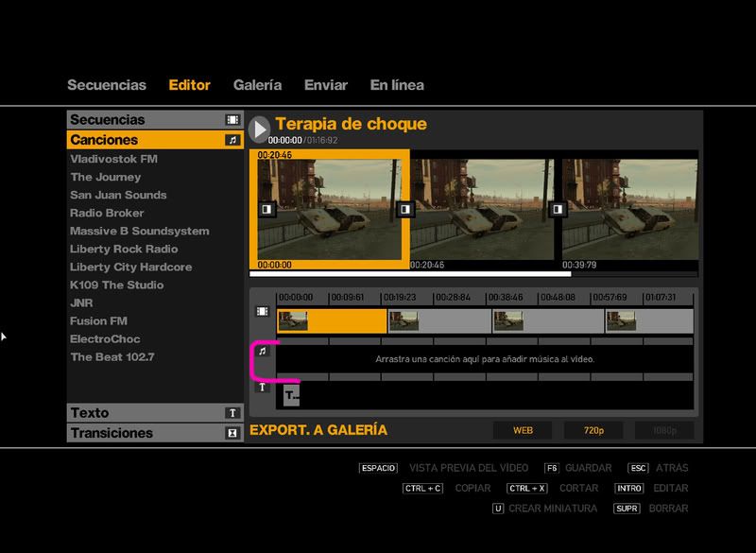Select Vladivostok FM station

[x=113, y=159]
